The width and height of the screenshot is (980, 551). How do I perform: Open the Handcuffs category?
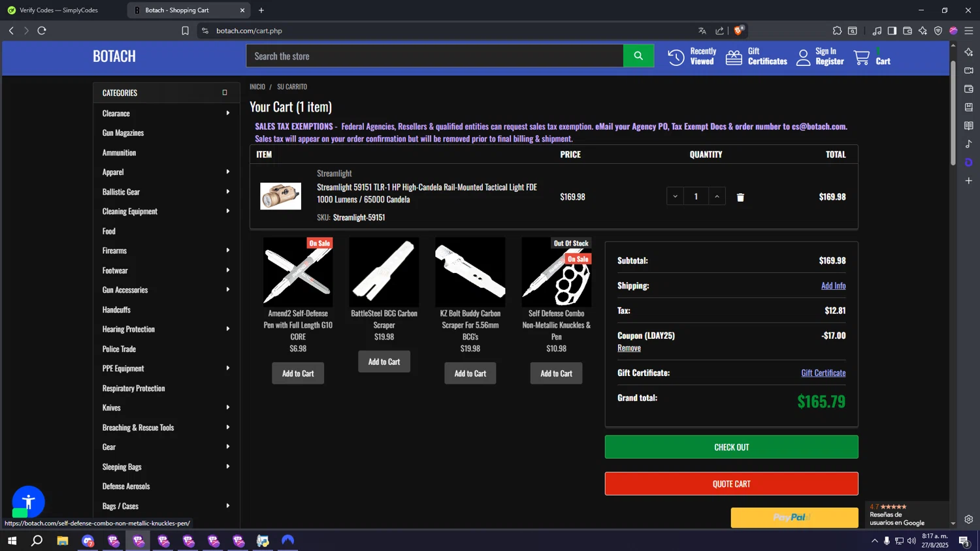pyautogui.click(x=116, y=309)
